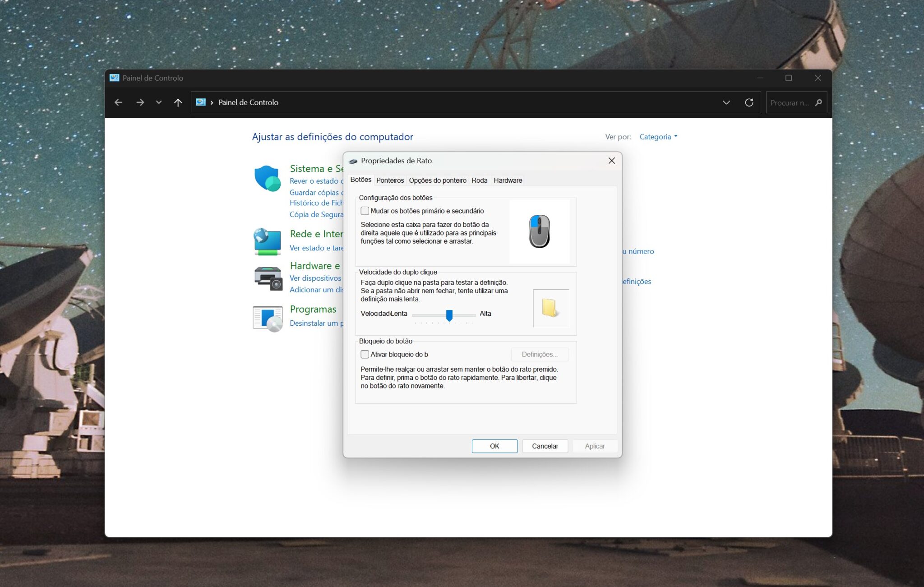Open Desinstalar um programa link
The width and height of the screenshot is (924, 587).
click(x=316, y=323)
